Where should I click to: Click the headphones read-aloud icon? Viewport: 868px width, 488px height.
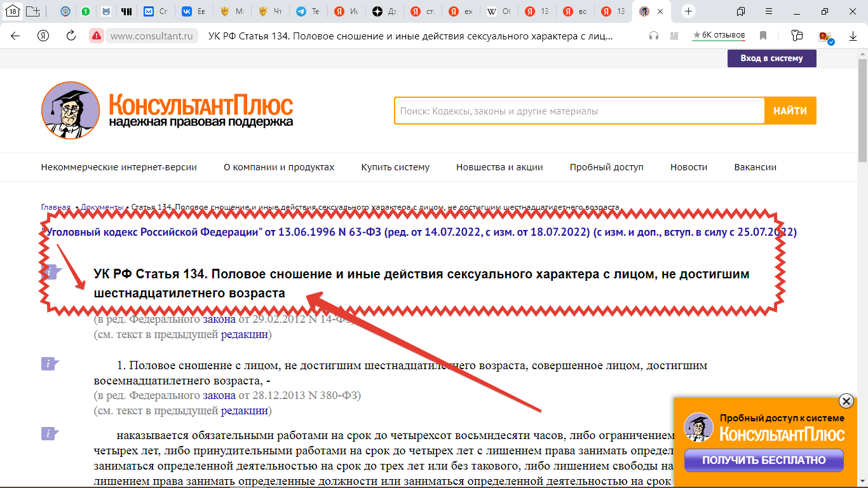click(x=654, y=36)
